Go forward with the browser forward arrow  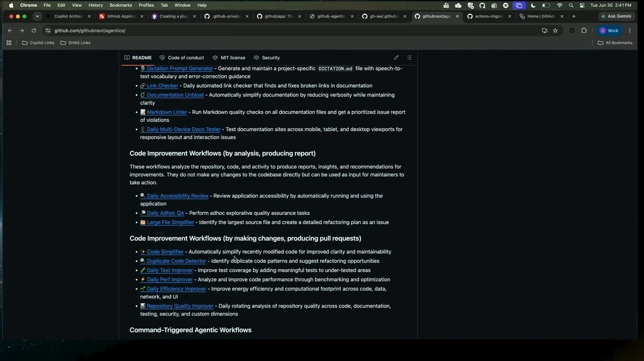coord(21,30)
